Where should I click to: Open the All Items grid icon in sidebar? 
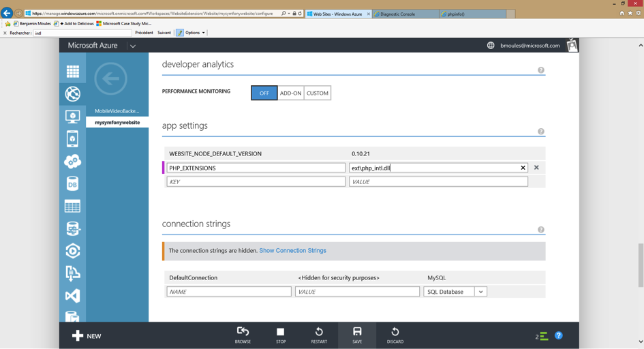(73, 72)
